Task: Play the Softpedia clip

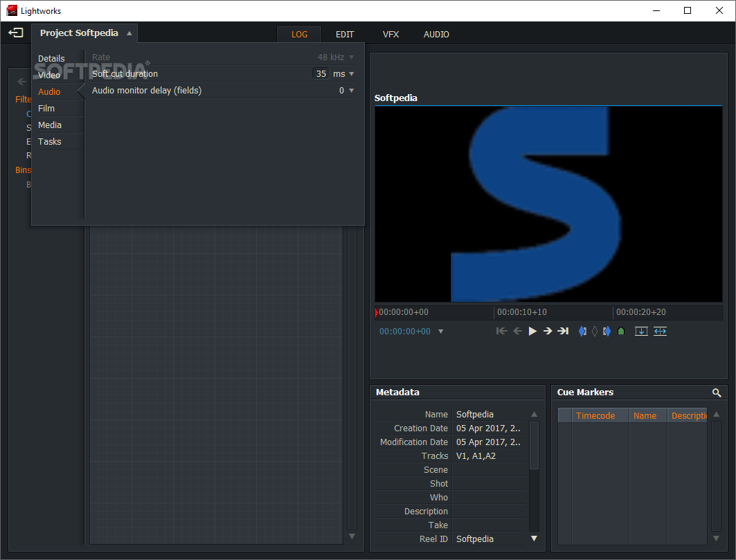Action: pyautogui.click(x=532, y=331)
